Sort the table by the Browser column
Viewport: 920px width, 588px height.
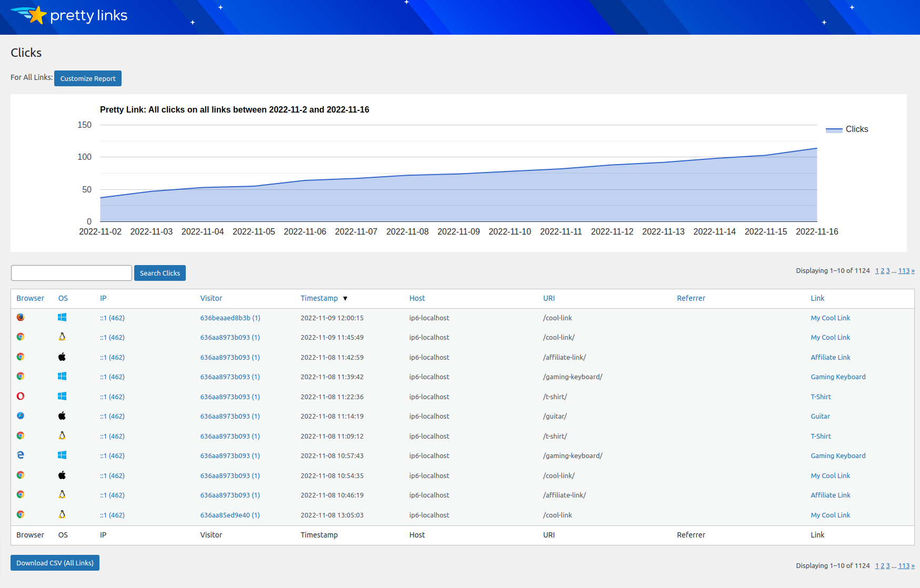coord(30,298)
